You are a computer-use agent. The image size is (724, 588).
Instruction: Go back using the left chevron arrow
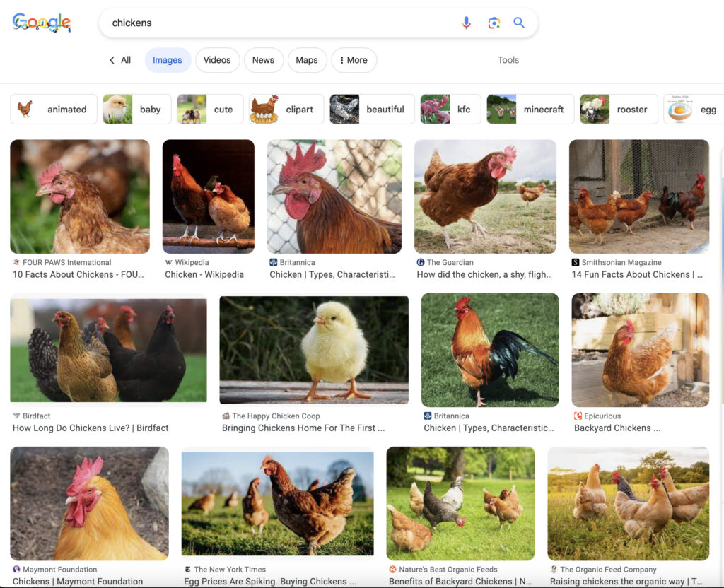(112, 60)
